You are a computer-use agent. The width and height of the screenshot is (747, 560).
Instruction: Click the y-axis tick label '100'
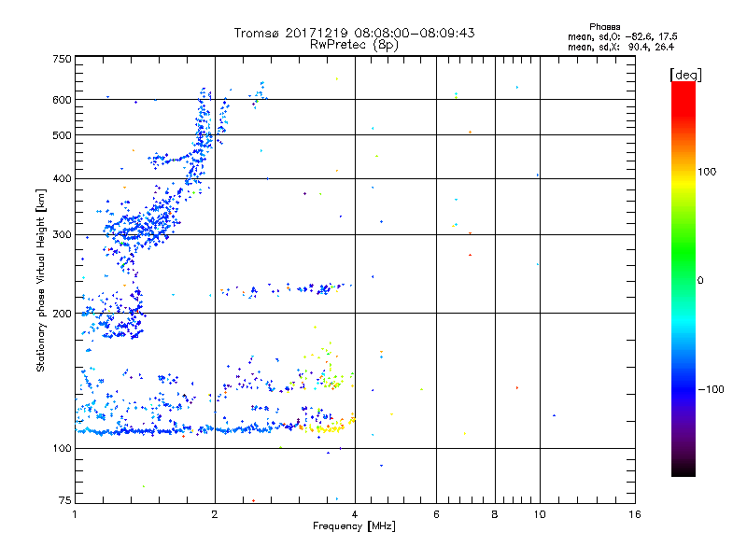(x=62, y=448)
